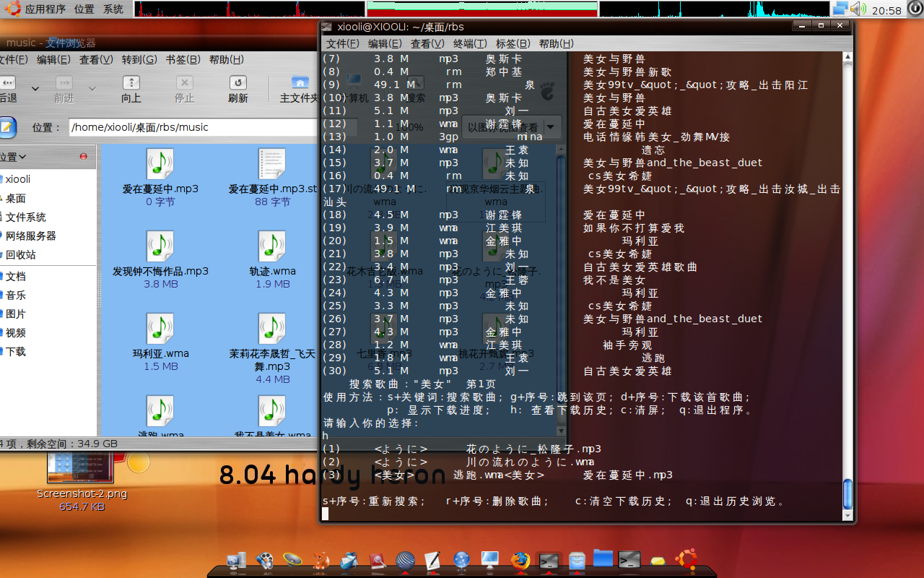Open terminal window menu icon in title bar

click(328, 27)
